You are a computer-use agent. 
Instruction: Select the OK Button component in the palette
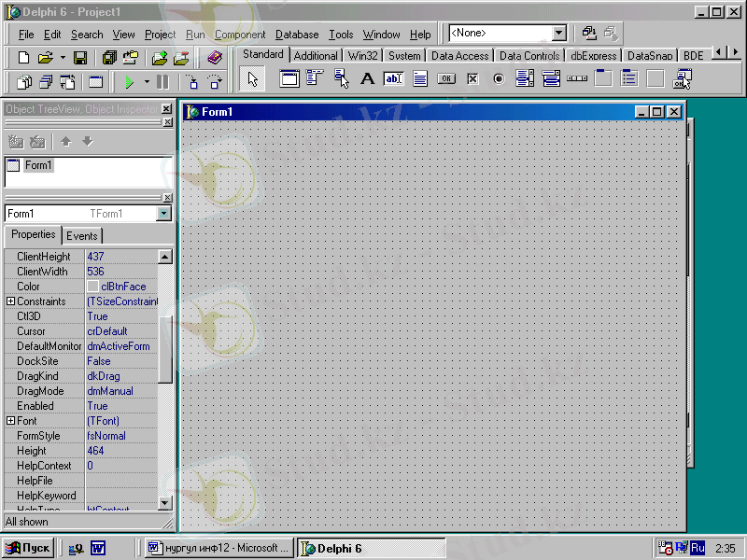click(446, 79)
